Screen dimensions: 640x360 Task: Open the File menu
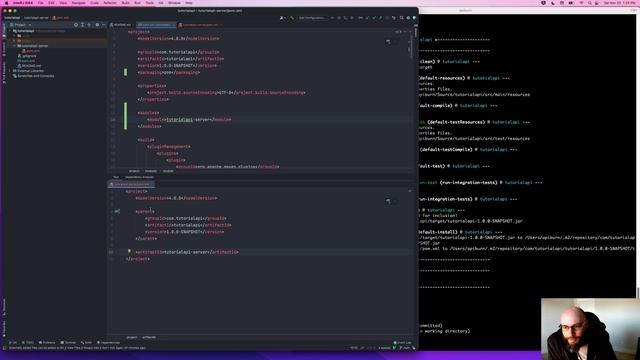pyautogui.click(x=40, y=3)
